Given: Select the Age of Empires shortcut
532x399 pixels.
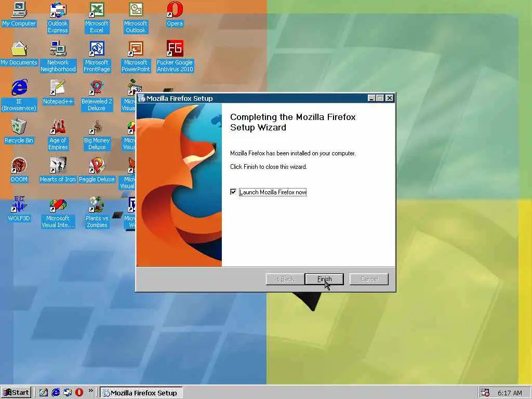Looking at the screenshot, I should [58, 135].
